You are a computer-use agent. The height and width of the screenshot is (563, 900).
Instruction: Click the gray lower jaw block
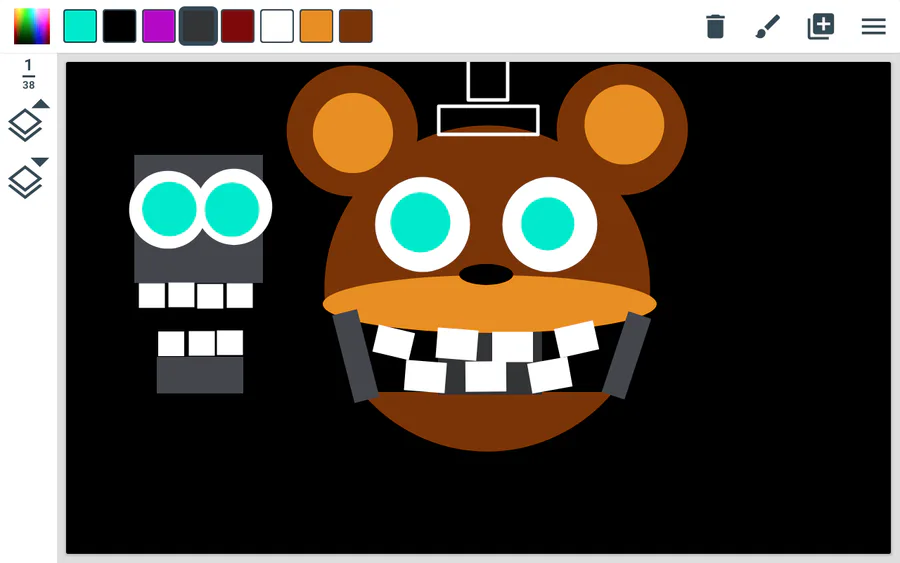point(200,375)
